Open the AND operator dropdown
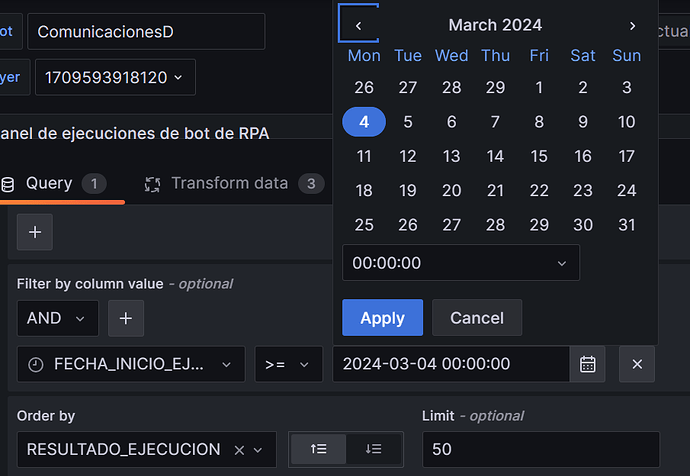 57,318
